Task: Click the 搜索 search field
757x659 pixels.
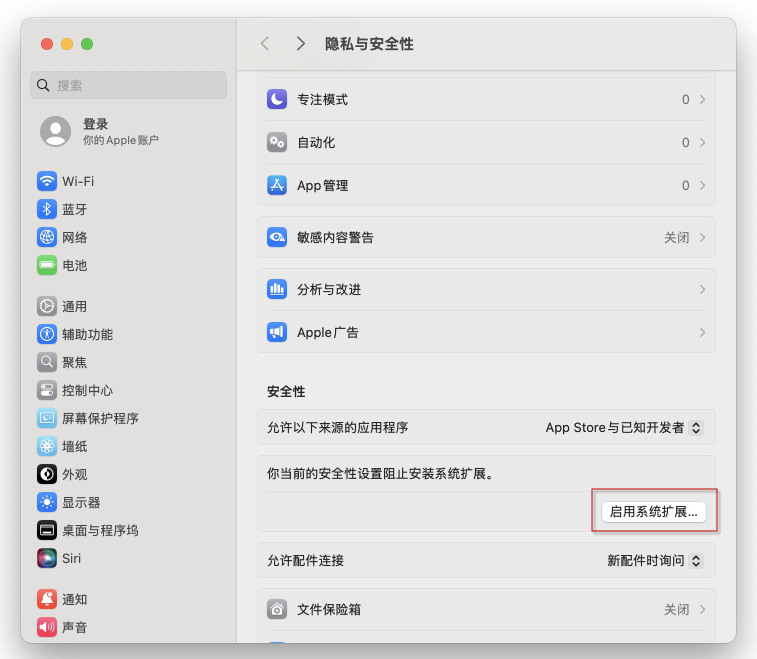Action: [128, 85]
